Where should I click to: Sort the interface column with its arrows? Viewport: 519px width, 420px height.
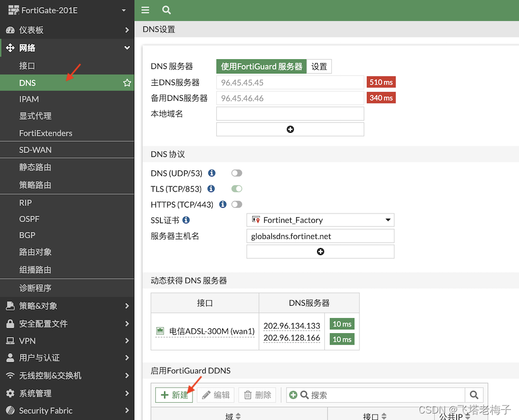click(x=384, y=416)
